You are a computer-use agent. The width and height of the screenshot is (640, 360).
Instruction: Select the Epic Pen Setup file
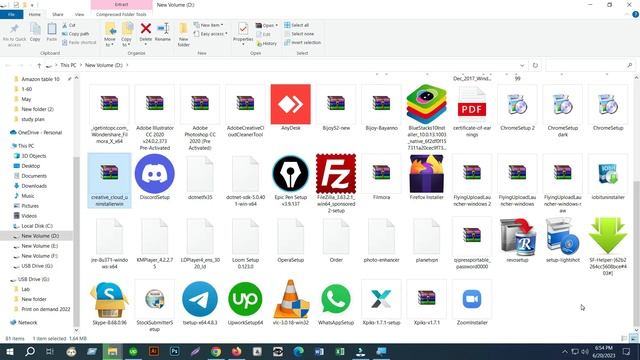pyautogui.click(x=290, y=174)
